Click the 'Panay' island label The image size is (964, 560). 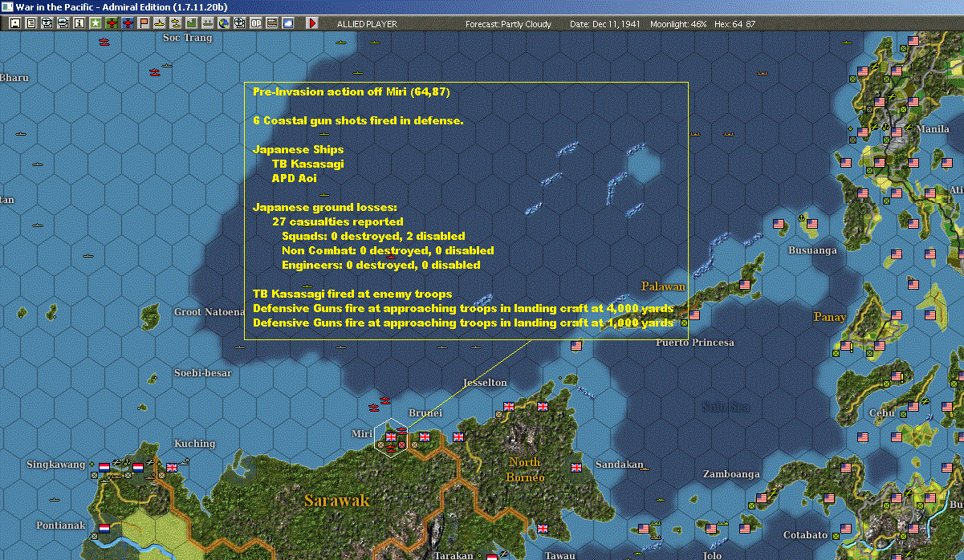point(830,317)
